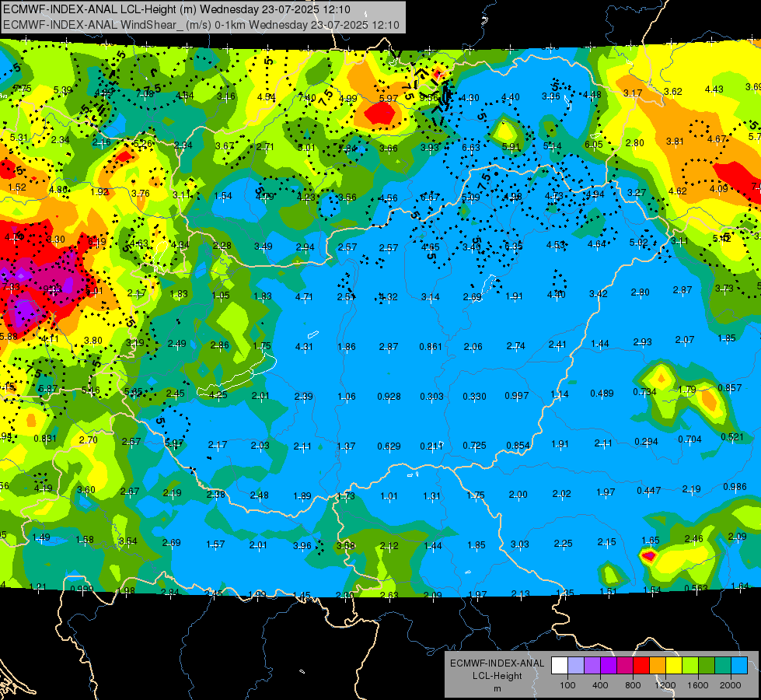Image resolution: width=761 pixels, height=700 pixels.
Task: Click the teal legend swatch
Action: click(x=723, y=666)
